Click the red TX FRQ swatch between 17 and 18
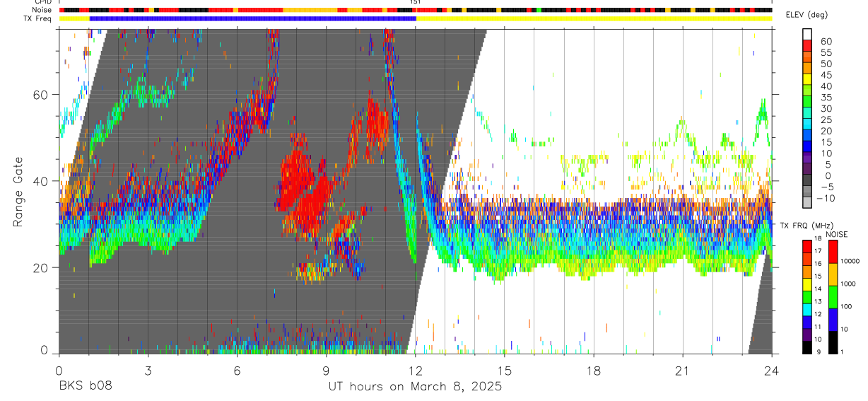Image resolution: width=868 pixels, height=401 pixels. click(807, 246)
